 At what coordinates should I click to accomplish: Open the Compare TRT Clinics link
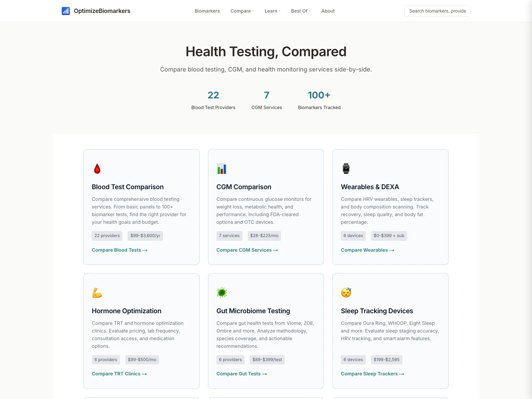click(x=119, y=374)
